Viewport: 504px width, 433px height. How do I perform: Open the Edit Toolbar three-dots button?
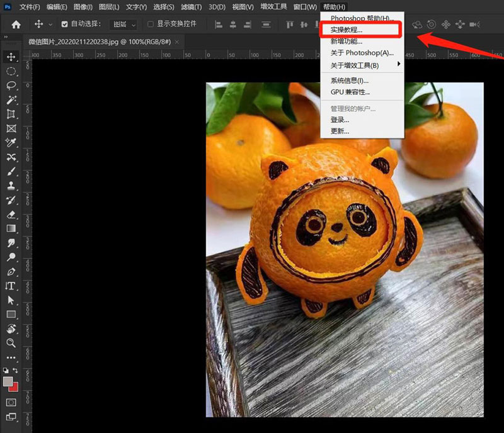(x=11, y=357)
